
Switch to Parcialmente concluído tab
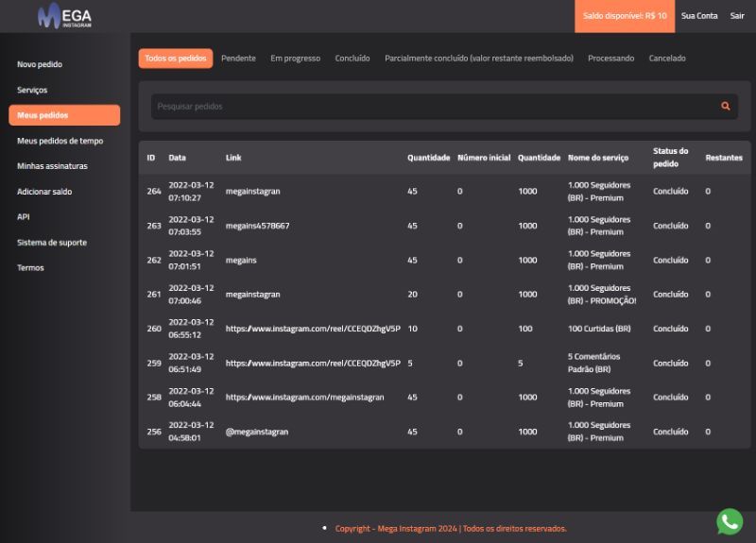tap(479, 59)
